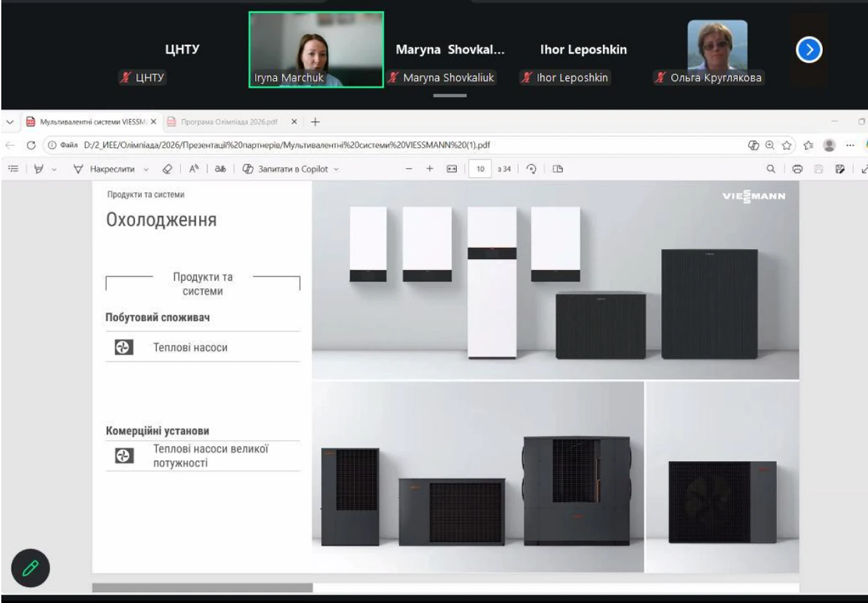Rotate the PDF page
The height and width of the screenshot is (603, 868).
point(531,169)
